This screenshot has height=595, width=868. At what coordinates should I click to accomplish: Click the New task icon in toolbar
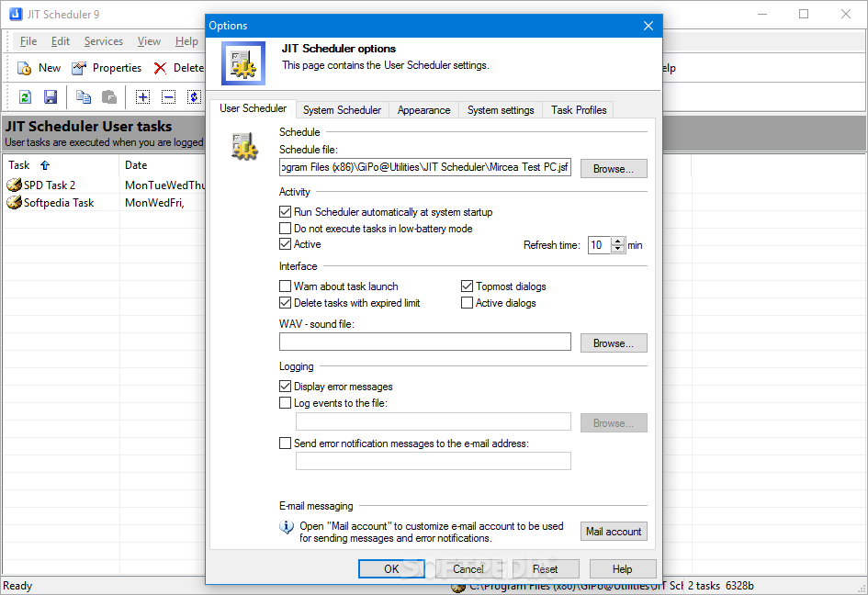click(x=25, y=68)
